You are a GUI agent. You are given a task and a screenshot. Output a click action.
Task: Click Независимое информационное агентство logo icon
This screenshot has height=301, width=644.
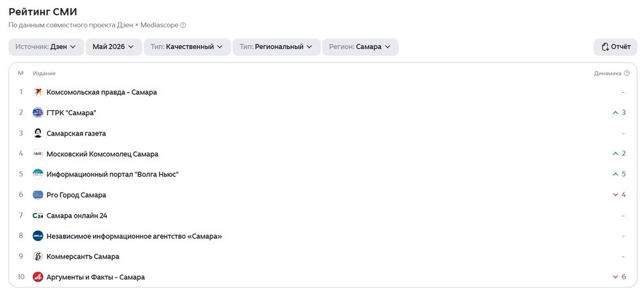[38, 236]
